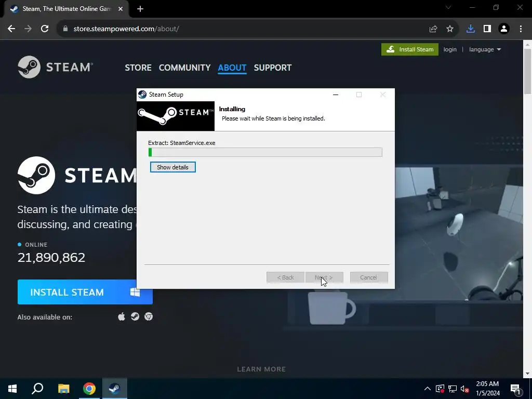This screenshot has width=532, height=399.
Task: Click the Apple macOS download icon
Action: (122, 317)
